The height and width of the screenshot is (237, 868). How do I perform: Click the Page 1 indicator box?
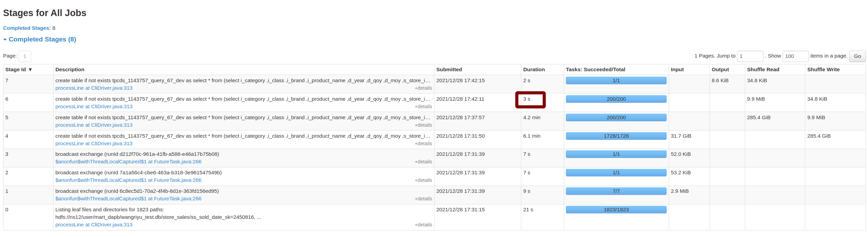[x=25, y=56]
